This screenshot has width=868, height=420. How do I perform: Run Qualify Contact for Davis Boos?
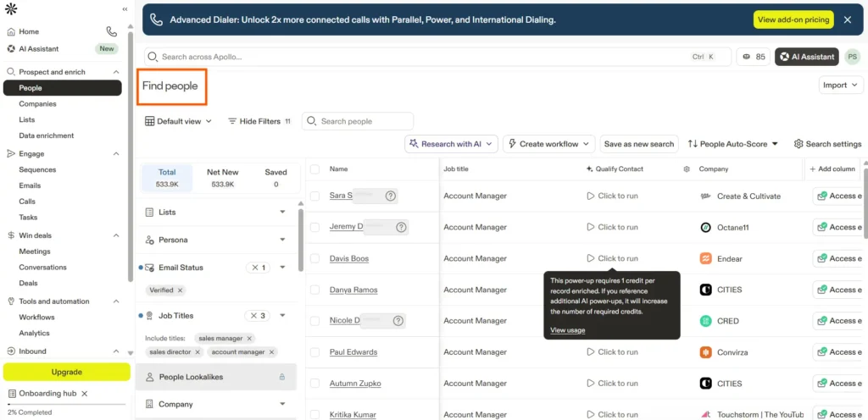612,258
